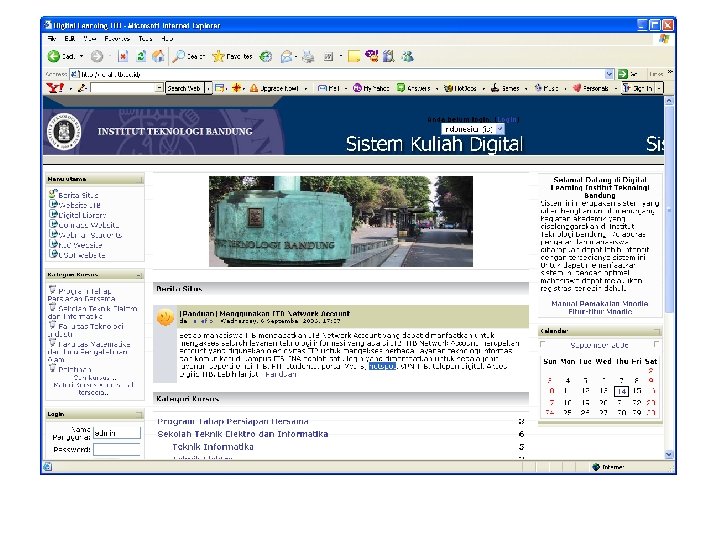Expand the Yahoo search box dropdown
Screen dimensions: 720x540
pos(159,88)
